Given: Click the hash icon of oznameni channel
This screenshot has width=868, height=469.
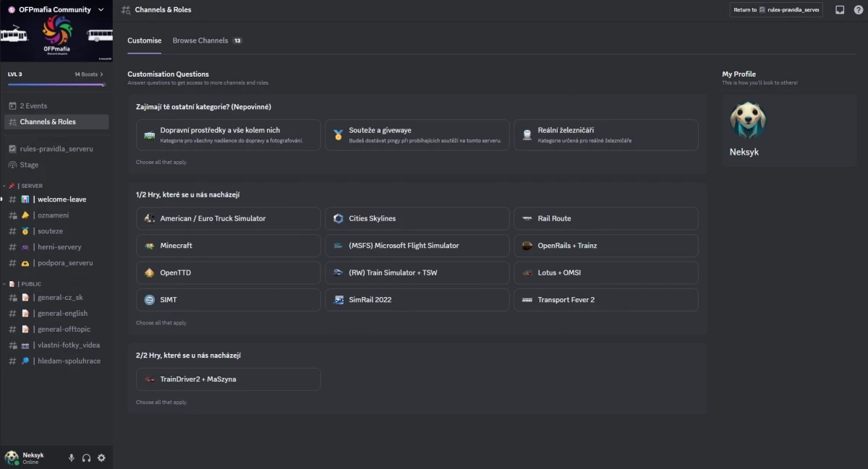Looking at the screenshot, I should point(12,215).
